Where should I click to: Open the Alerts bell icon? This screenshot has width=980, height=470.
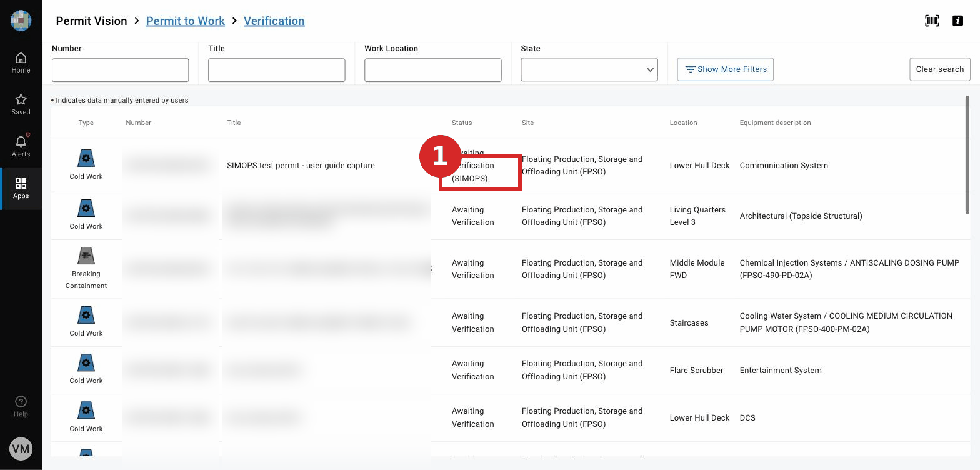[21, 146]
